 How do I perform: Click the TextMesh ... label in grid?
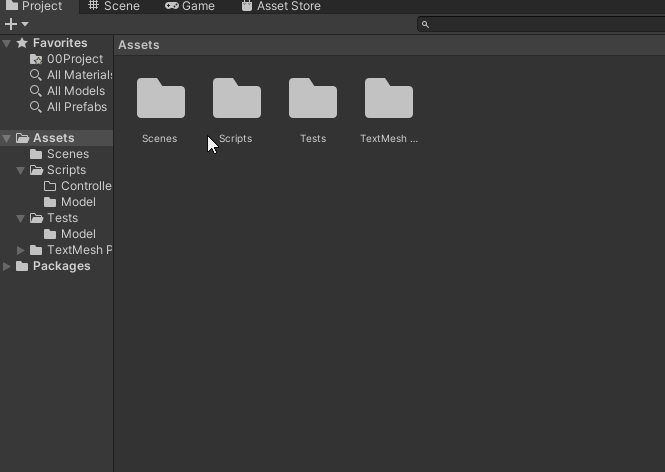(x=389, y=139)
